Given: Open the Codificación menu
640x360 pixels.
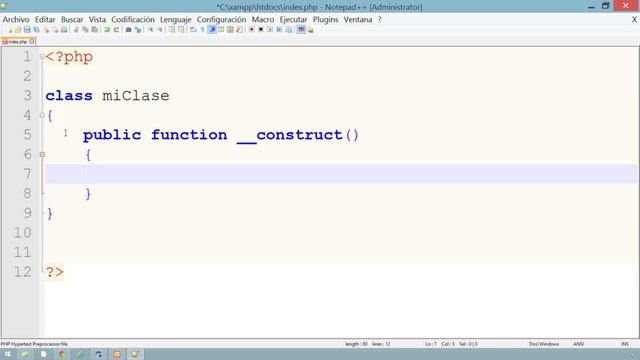Looking at the screenshot, I should 133,20.
